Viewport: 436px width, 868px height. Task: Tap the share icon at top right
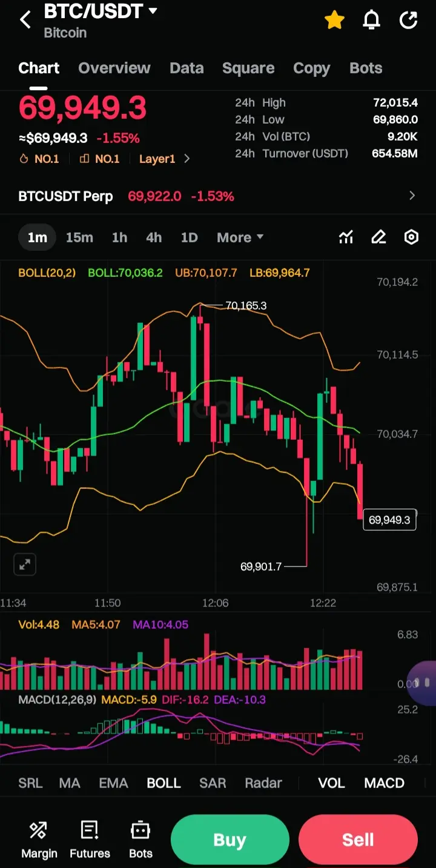coord(409,21)
